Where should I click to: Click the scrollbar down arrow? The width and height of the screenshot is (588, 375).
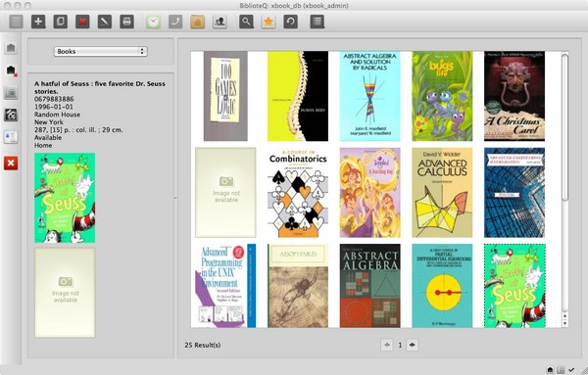click(x=564, y=324)
